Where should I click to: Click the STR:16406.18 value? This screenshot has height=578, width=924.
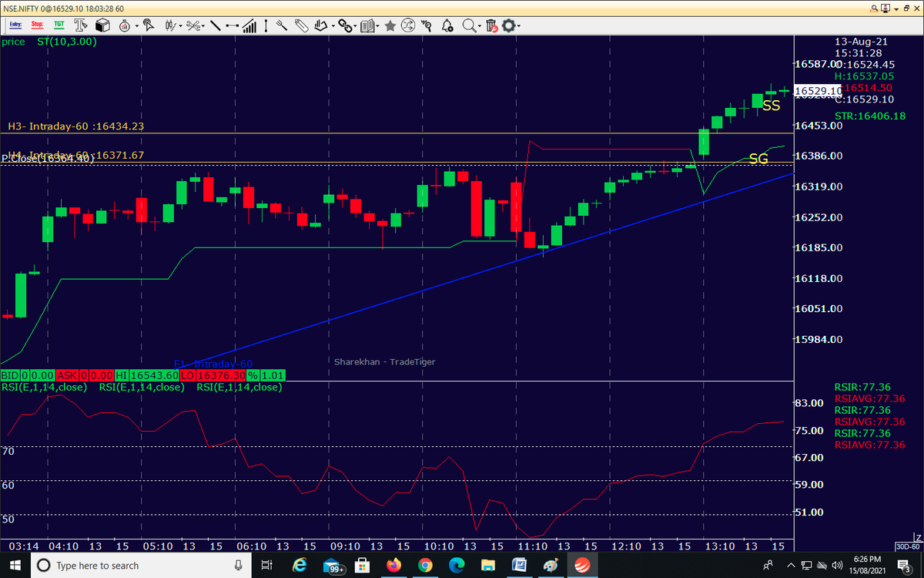[x=870, y=116]
